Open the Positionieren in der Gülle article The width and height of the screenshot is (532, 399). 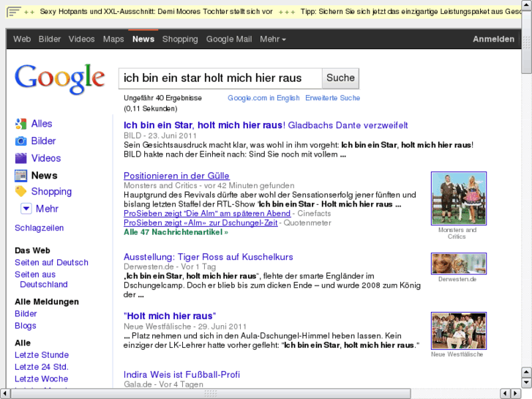pyautogui.click(x=176, y=176)
